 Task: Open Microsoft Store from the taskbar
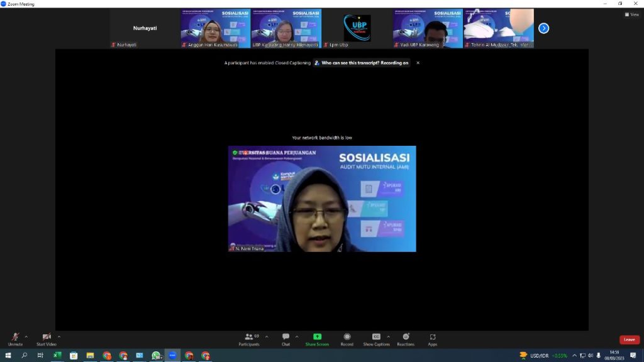(74, 356)
